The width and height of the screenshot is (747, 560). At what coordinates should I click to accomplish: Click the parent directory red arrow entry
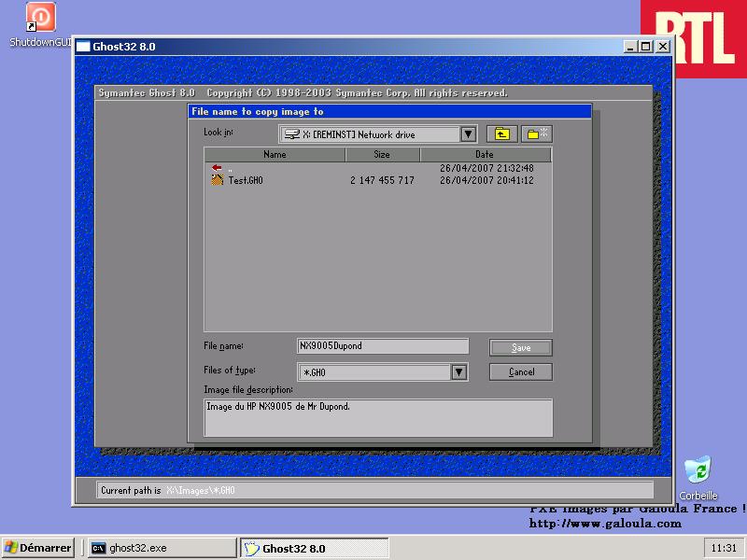coord(217,168)
